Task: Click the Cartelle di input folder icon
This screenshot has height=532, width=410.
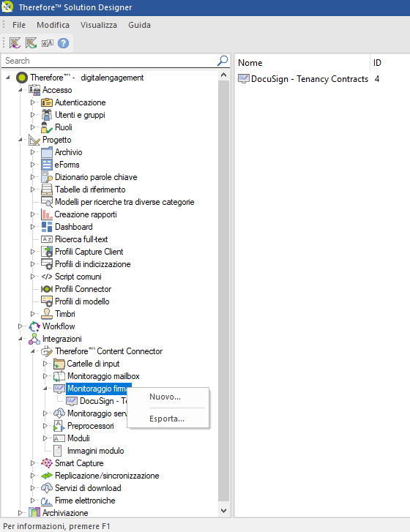Action: (x=59, y=364)
